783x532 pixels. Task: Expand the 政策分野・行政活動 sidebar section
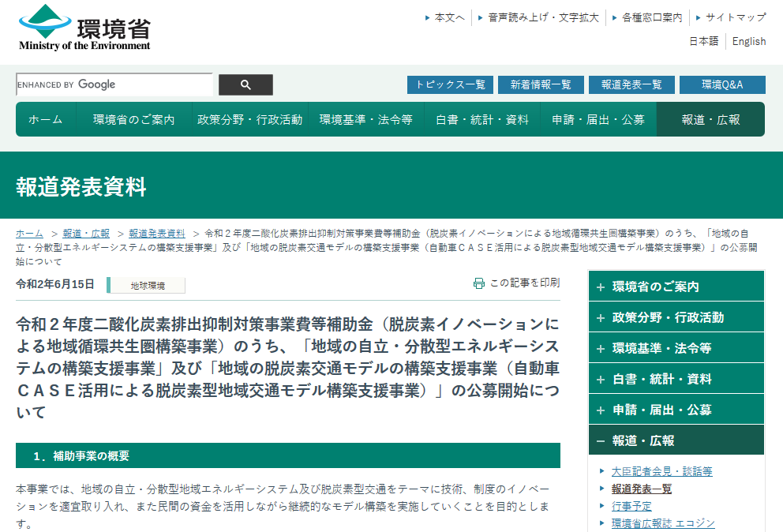click(x=676, y=317)
